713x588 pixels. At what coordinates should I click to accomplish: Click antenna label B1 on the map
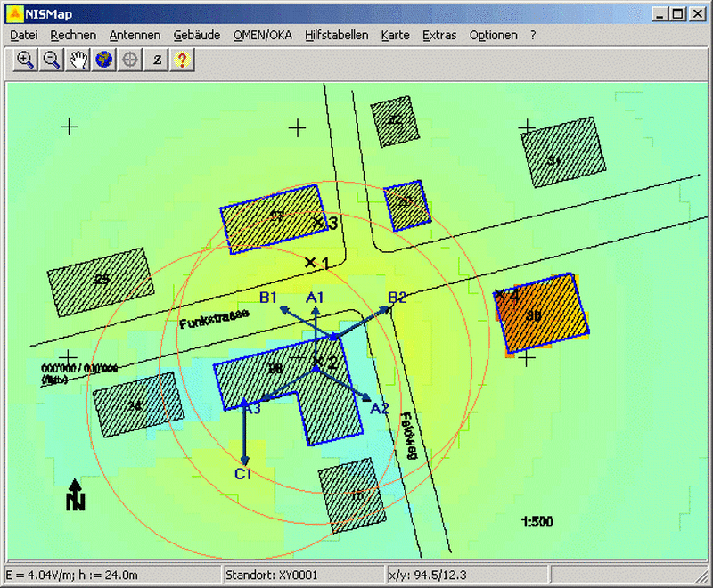coord(268,298)
